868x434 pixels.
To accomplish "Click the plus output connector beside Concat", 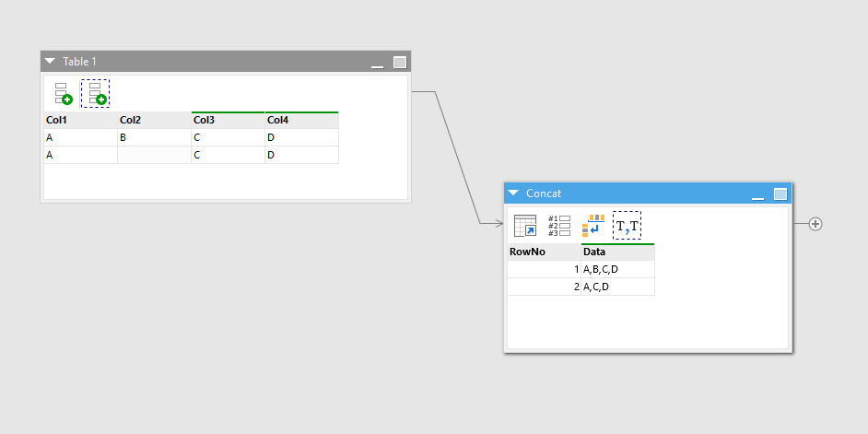I will click(815, 224).
